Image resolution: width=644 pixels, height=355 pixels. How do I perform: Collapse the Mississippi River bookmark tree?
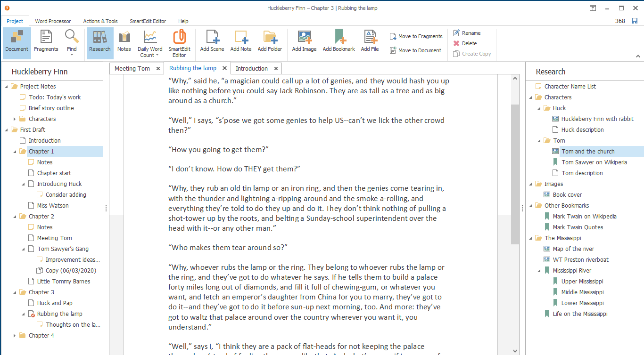pos(539,271)
